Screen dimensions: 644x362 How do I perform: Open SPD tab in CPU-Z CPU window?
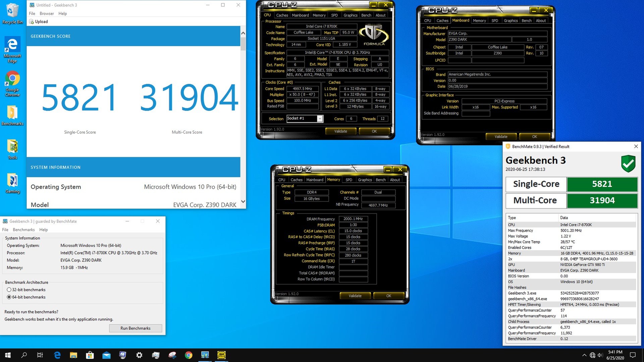(x=334, y=15)
